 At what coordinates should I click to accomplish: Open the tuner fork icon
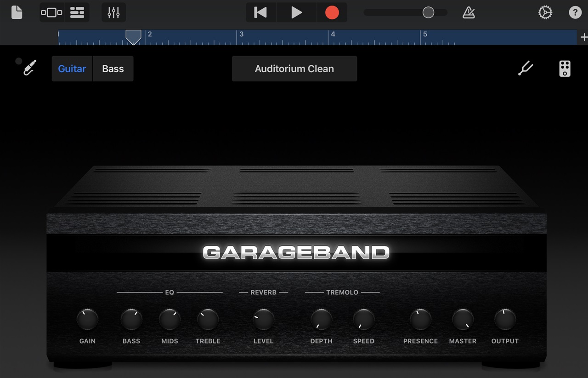(526, 69)
